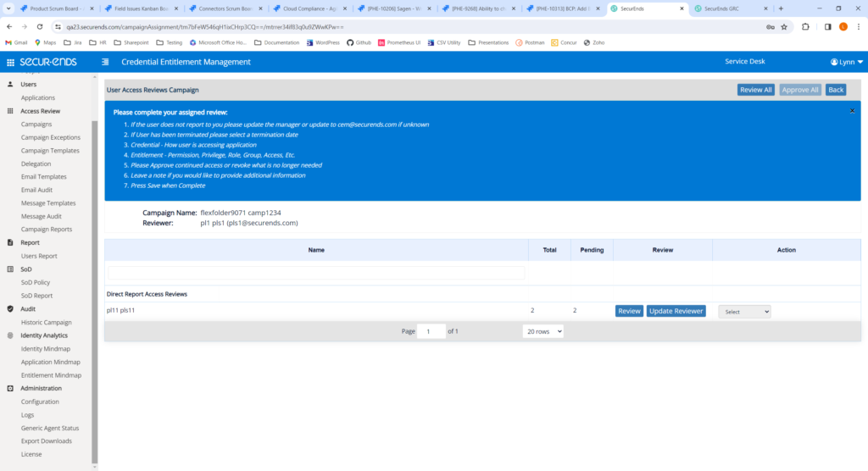
Task: Click the Update Reviewer button
Action: coord(676,311)
